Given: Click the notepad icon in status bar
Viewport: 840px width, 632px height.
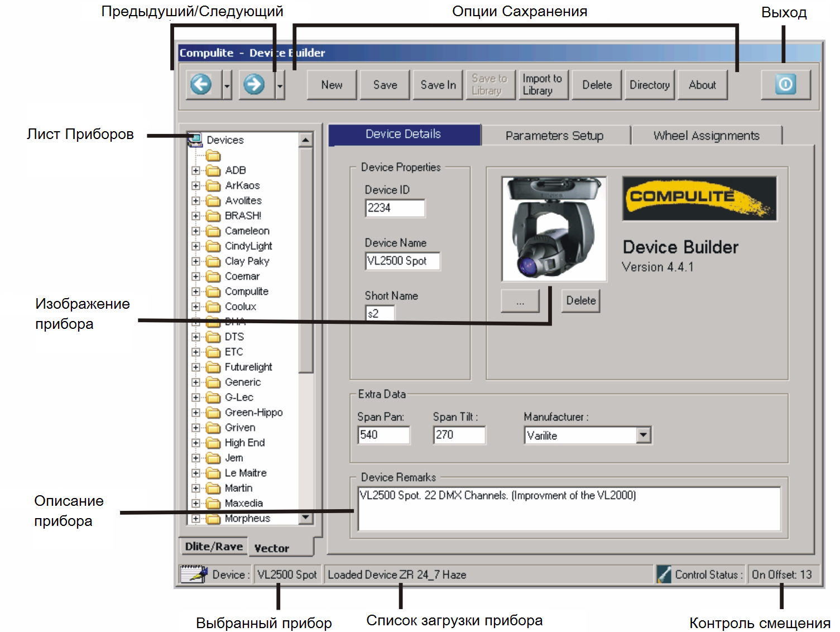Looking at the screenshot, I should pos(194,574).
